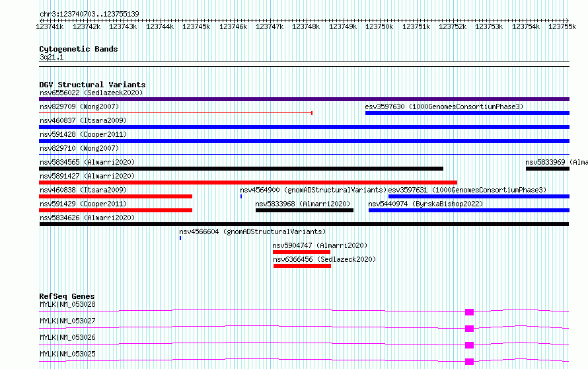Select the purple nsv6556022 variant bar
This screenshot has width=588, height=369.
[x=304, y=99]
